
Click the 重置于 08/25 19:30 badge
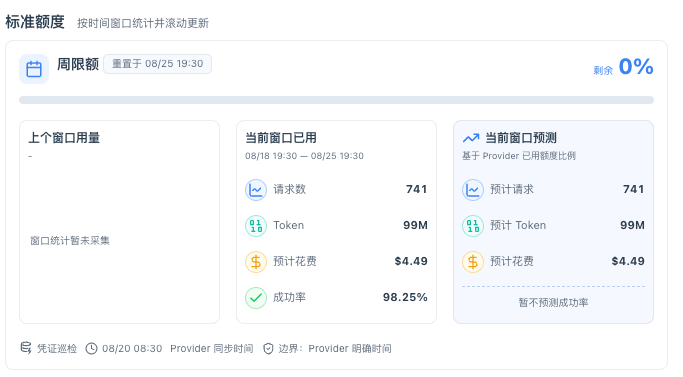pyautogui.click(x=158, y=64)
